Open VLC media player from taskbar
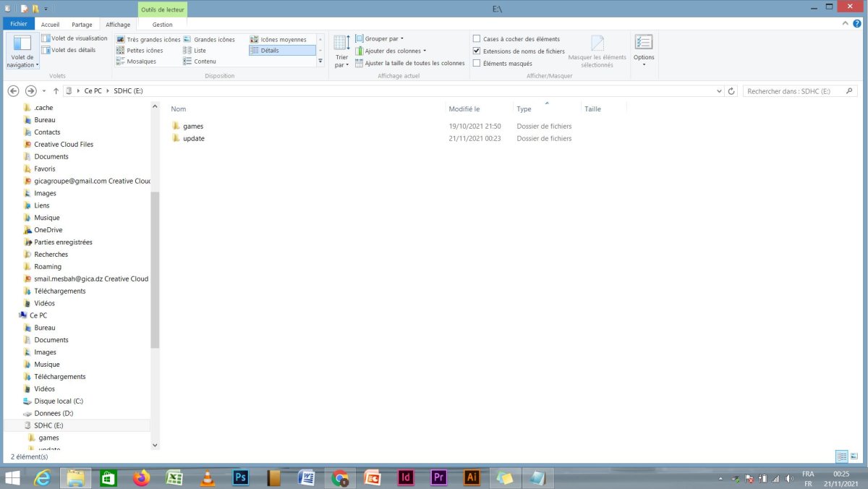The height and width of the screenshot is (489, 868). (x=208, y=477)
